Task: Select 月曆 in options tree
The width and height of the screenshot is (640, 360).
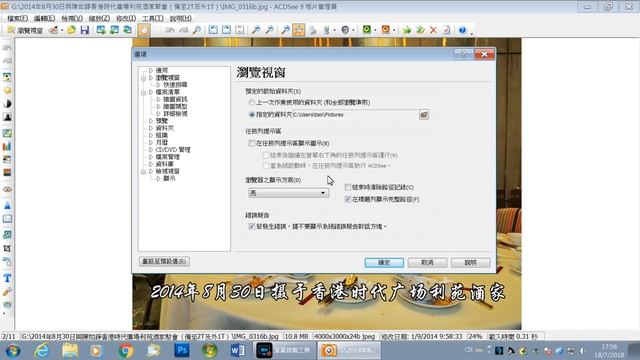Action: click(162, 142)
